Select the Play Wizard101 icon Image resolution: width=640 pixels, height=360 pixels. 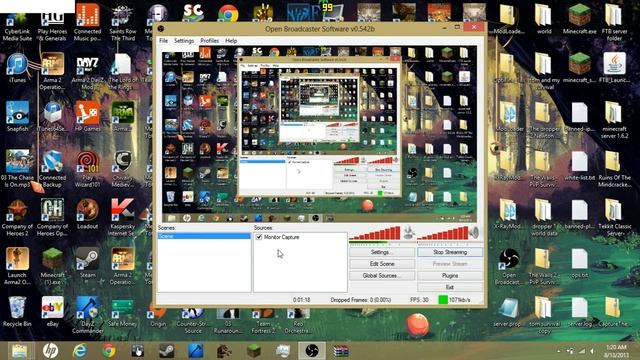point(87,168)
